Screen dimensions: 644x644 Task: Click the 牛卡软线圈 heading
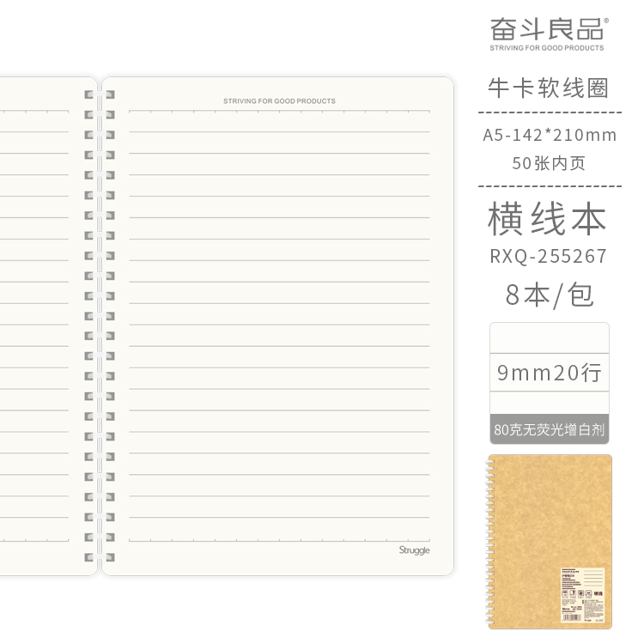[548, 89]
